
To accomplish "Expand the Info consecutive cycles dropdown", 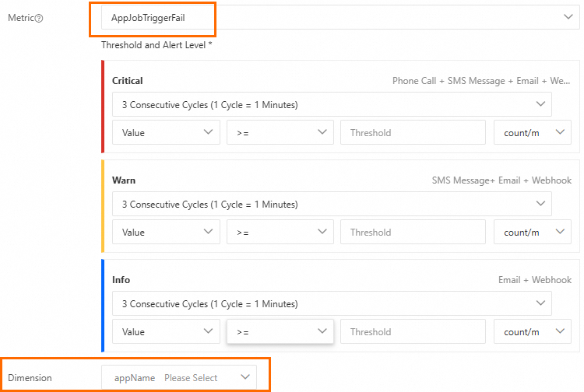I will click(331, 303).
